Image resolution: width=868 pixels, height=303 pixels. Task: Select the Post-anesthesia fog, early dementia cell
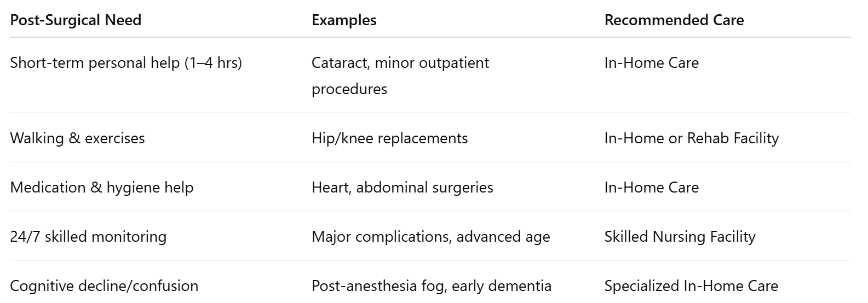pyautogui.click(x=431, y=285)
